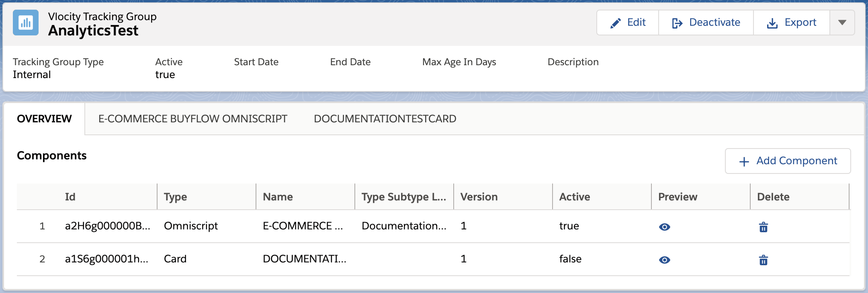Viewport: 868px width, 293px height.
Task: Switch to E-COMMERCE BUYFLOW OMNISCRIPT tab
Action: pos(193,119)
